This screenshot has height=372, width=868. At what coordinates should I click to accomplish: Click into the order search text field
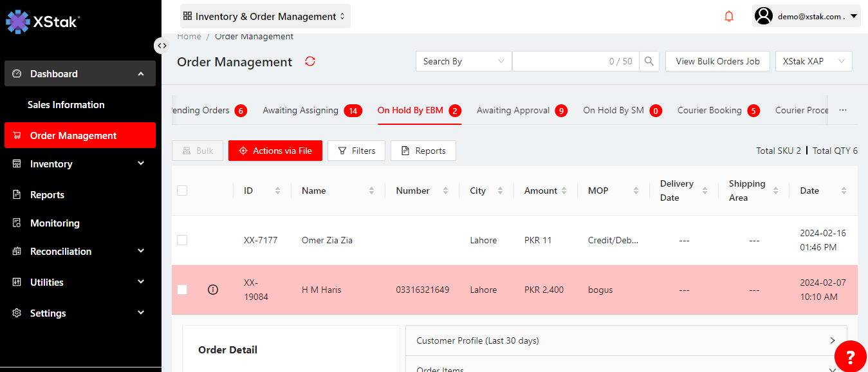(560, 62)
